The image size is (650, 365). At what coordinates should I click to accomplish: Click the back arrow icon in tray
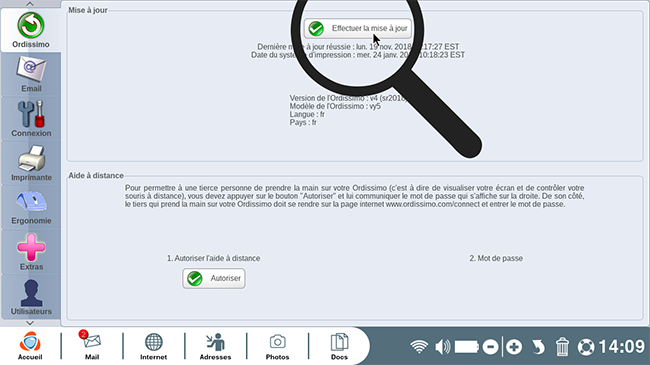pyautogui.click(x=538, y=347)
